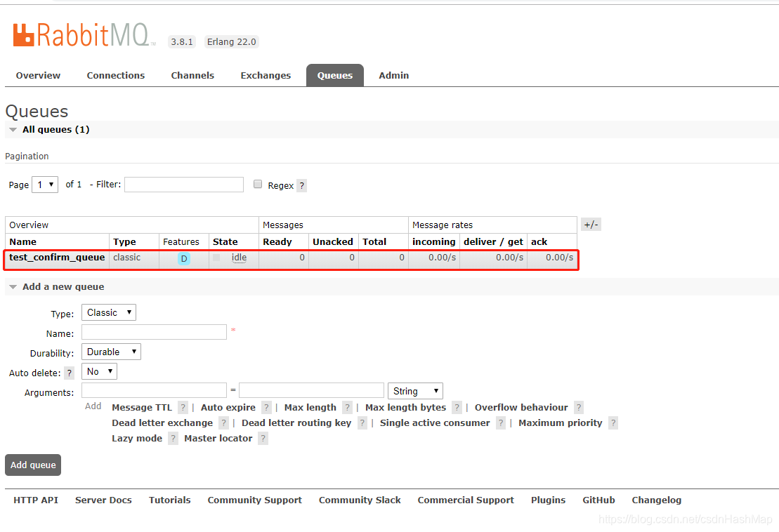Click the Maximum priority shortcut
This screenshot has width=779, height=532.
tap(561, 423)
